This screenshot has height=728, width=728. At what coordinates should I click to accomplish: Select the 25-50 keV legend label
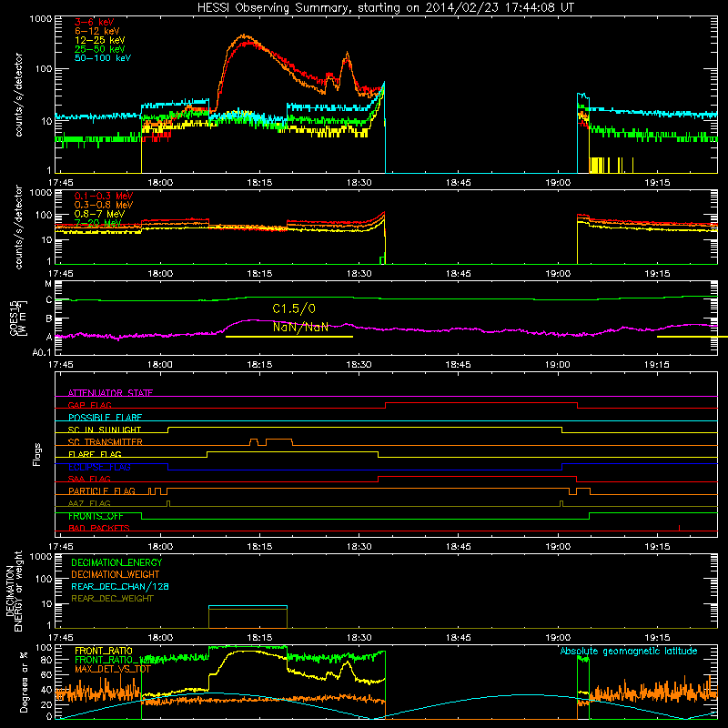click(100, 49)
